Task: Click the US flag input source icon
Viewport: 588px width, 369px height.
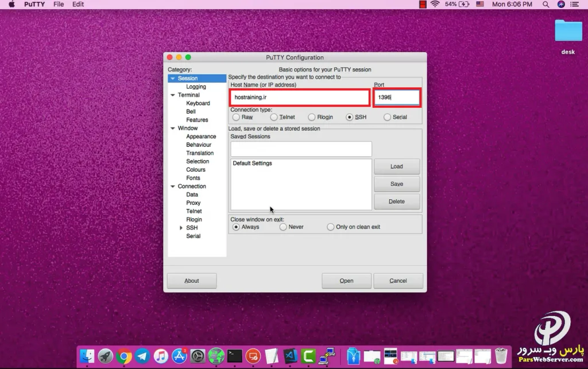Action: coord(480,4)
